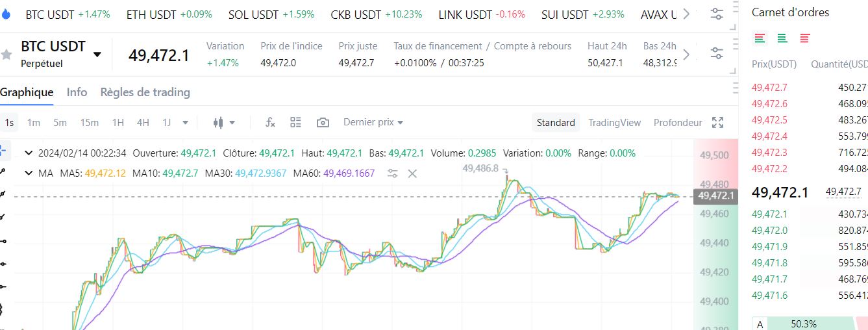The width and height of the screenshot is (868, 330).
Task: Show only buy orders in order book
Action: click(782, 38)
